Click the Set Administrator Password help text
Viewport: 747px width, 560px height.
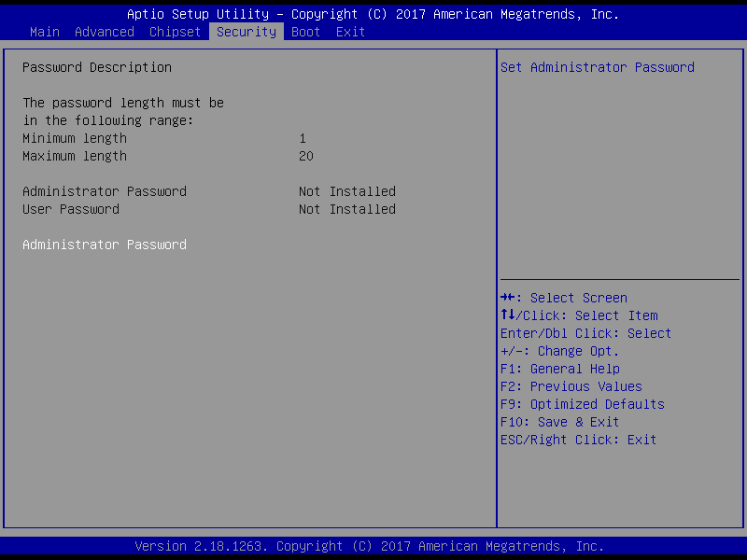tap(598, 67)
